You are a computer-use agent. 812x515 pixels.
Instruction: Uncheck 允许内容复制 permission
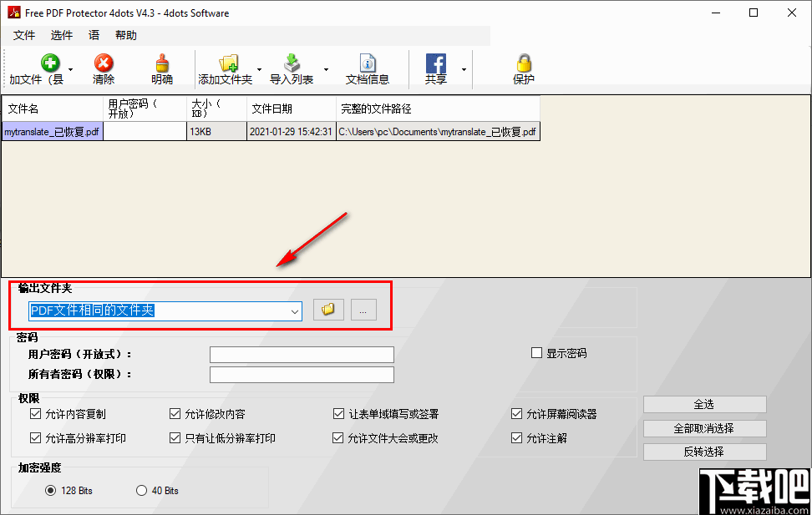pos(35,413)
